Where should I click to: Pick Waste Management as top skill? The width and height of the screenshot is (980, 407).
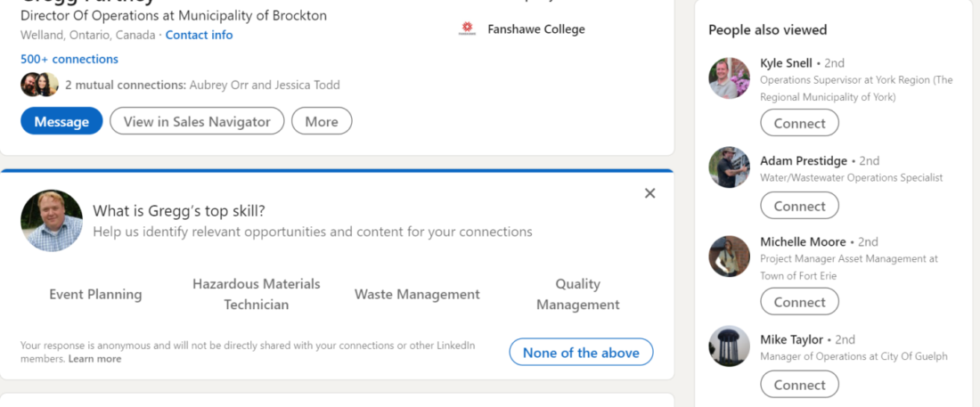417,295
